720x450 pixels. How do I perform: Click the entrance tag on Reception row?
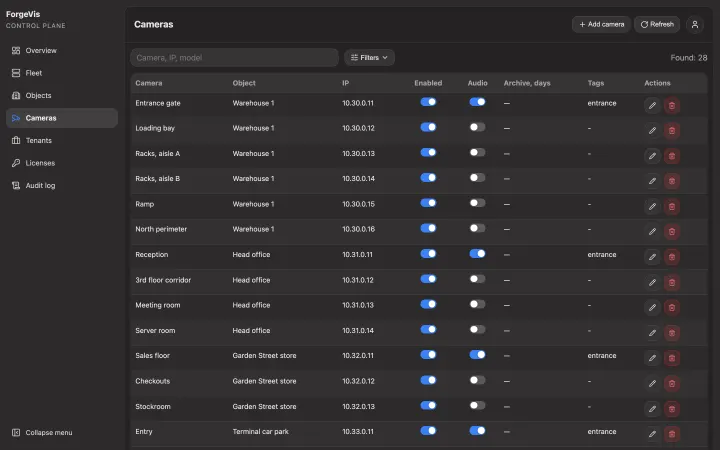pos(602,255)
